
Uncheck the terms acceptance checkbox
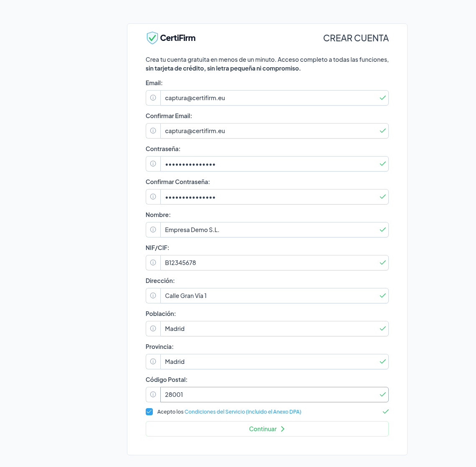[149, 411]
